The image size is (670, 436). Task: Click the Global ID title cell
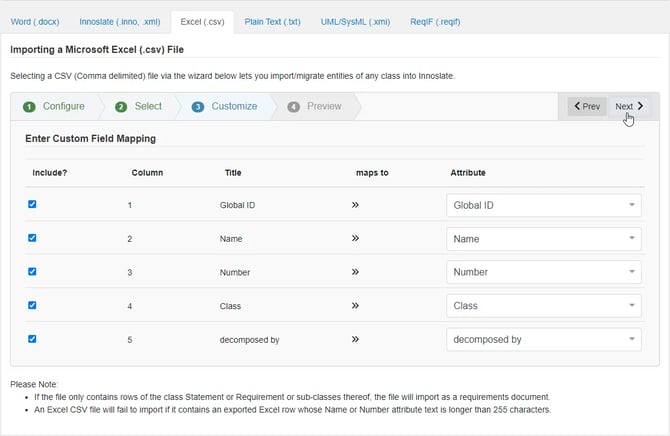pyautogui.click(x=237, y=205)
